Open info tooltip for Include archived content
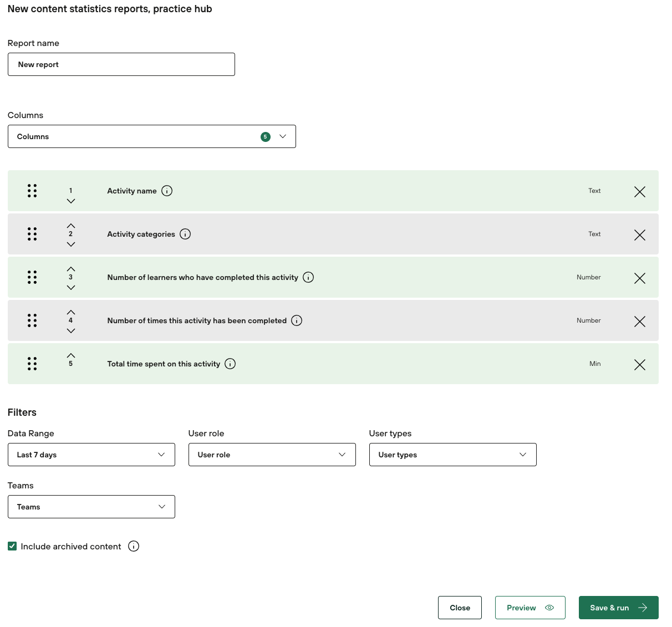Screen dimensions: 672x627 point(134,546)
